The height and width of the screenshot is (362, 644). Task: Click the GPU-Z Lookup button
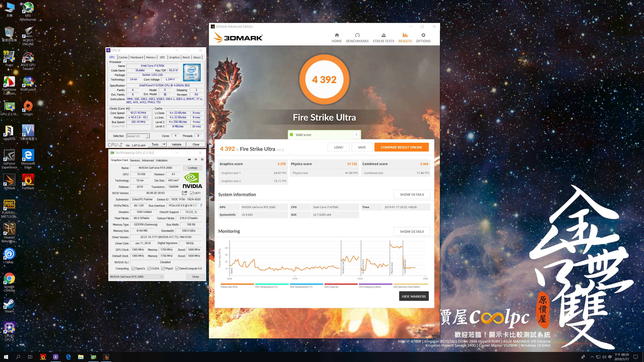point(192,168)
